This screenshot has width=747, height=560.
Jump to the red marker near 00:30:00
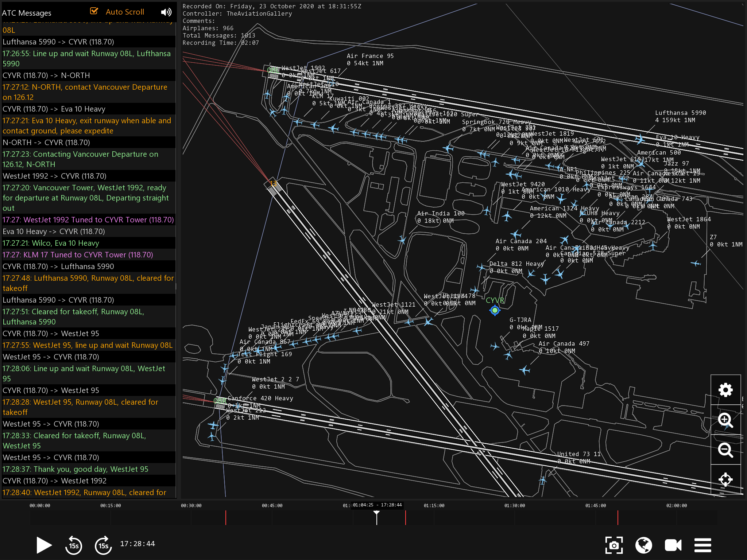tap(226, 518)
